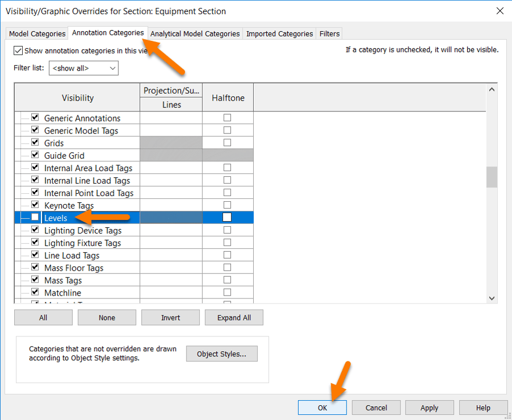
Task: Apply the visibility changes
Action: click(429, 407)
